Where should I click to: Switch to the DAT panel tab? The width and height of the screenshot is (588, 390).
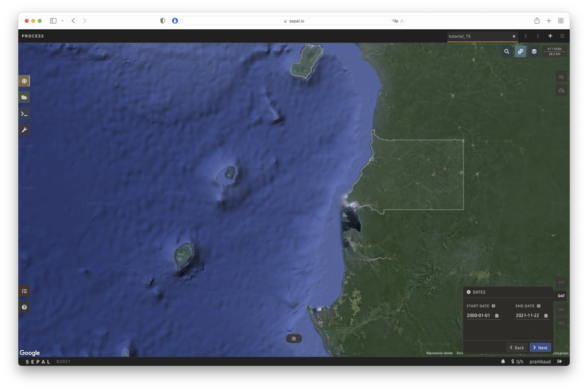tap(561, 296)
